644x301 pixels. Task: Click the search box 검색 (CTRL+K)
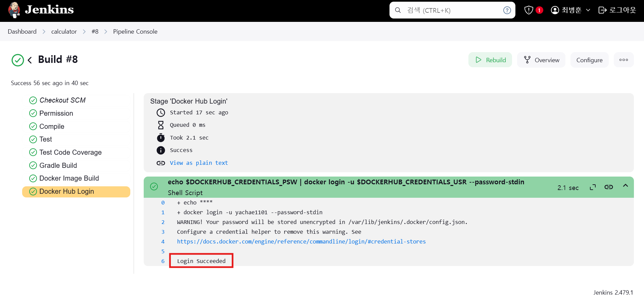click(x=452, y=10)
